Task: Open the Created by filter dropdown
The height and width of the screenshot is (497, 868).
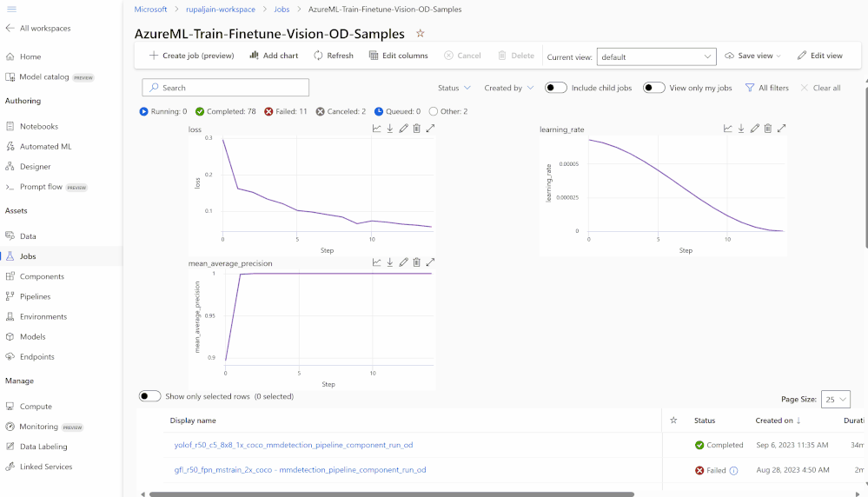Action: [509, 88]
